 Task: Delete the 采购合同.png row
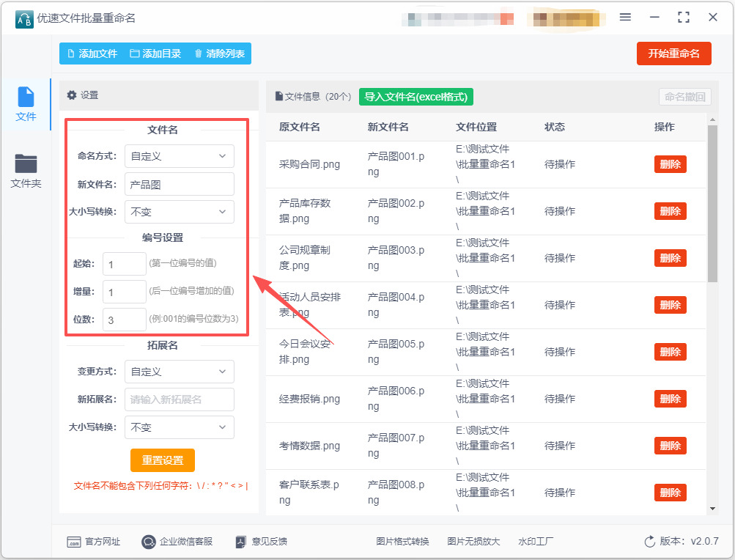tap(670, 164)
